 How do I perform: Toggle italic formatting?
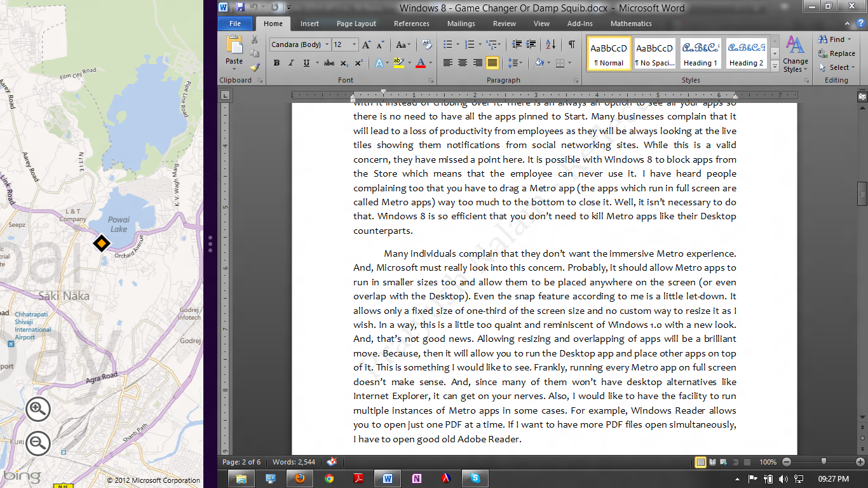(291, 63)
